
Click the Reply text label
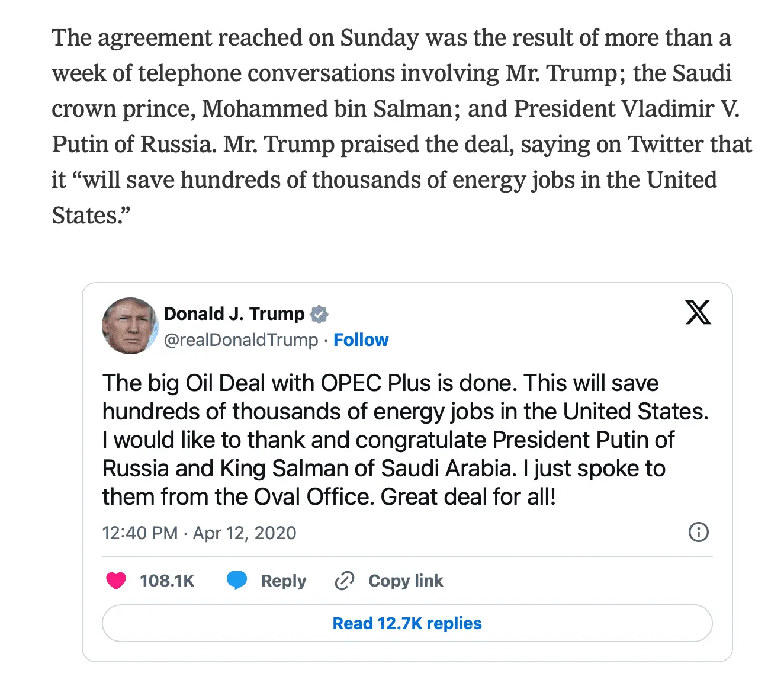point(284,581)
